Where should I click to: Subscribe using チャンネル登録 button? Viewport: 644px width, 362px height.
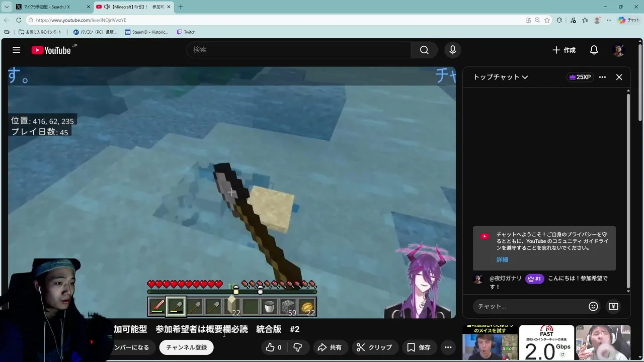(x=187, y=347)
